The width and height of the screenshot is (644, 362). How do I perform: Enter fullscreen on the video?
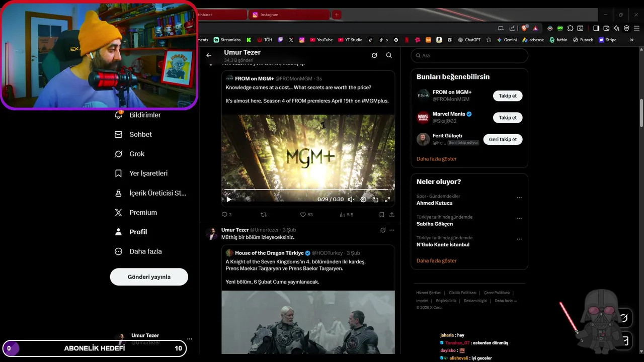tap(387, 200)
